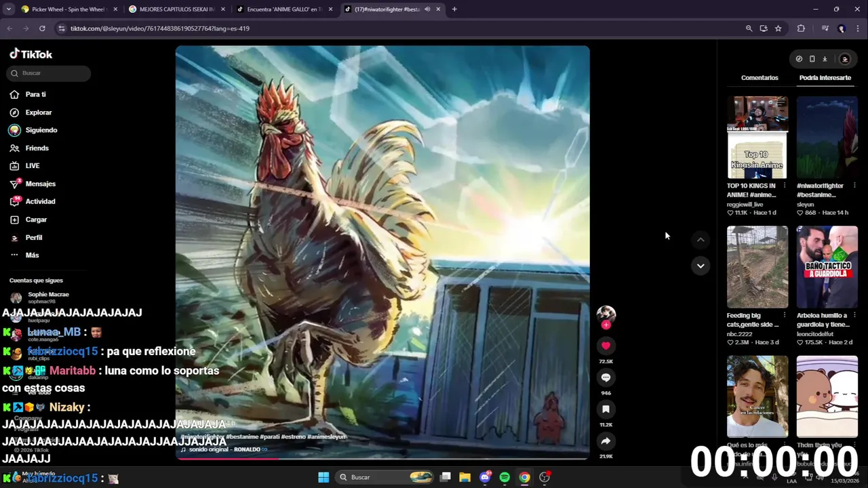The width and height of the screenshot is (868, 488).
Task: Seek on the video progress bar
Action: (382, 459)
